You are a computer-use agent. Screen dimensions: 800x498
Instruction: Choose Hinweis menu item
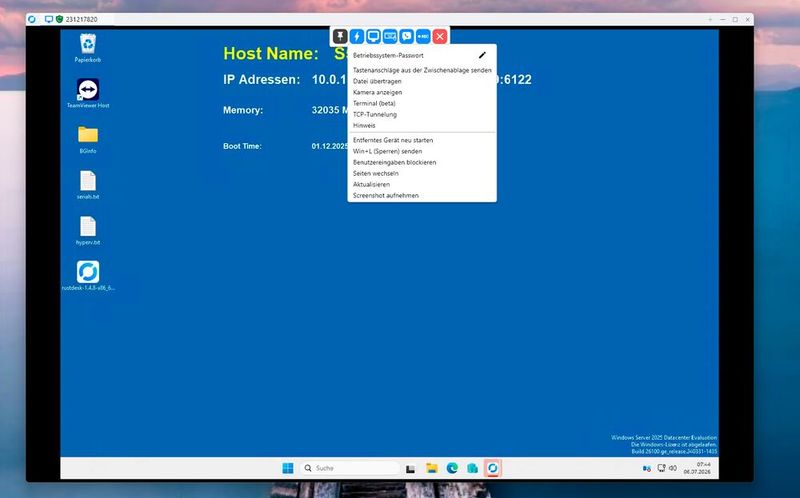422,126
